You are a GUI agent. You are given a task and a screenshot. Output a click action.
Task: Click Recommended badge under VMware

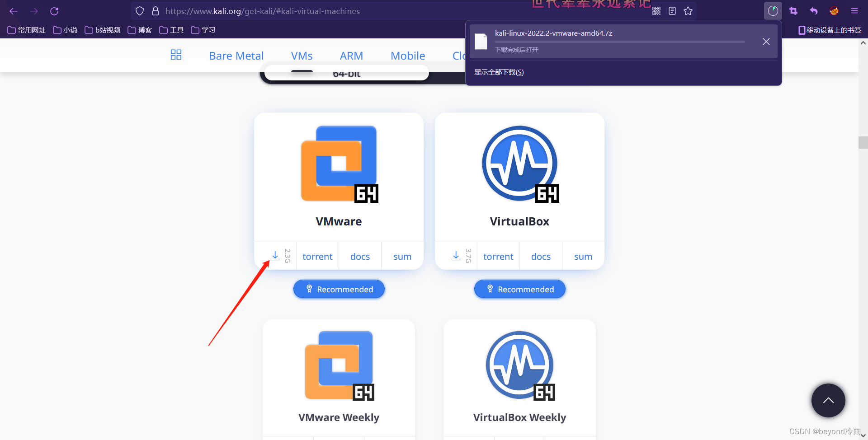(x=339, y=289)
